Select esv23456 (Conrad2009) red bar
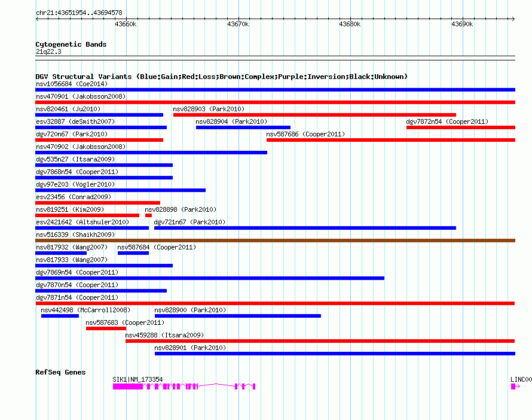The image size is (532, 420). 97,203
